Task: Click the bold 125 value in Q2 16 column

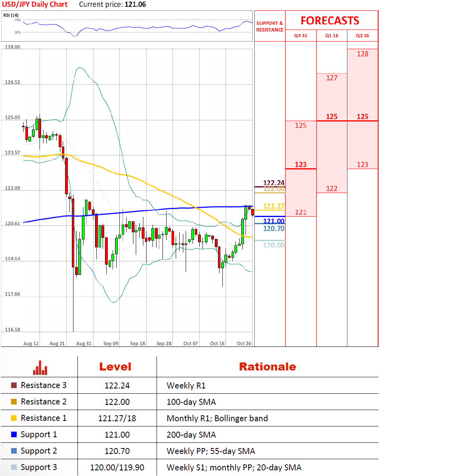Action: (362, 117)
